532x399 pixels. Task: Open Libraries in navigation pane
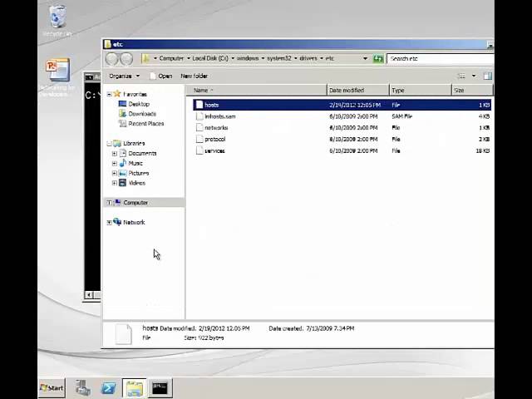coord(134,144)
